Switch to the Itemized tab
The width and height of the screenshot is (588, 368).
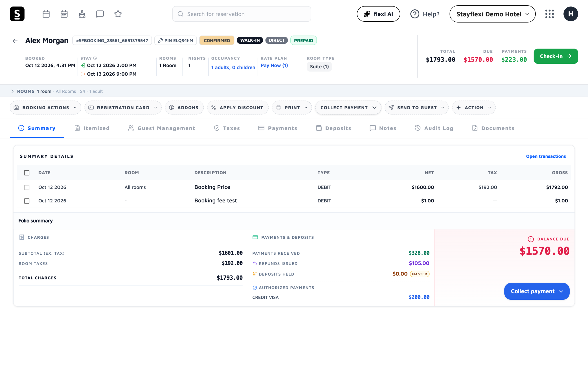point(92,128)
